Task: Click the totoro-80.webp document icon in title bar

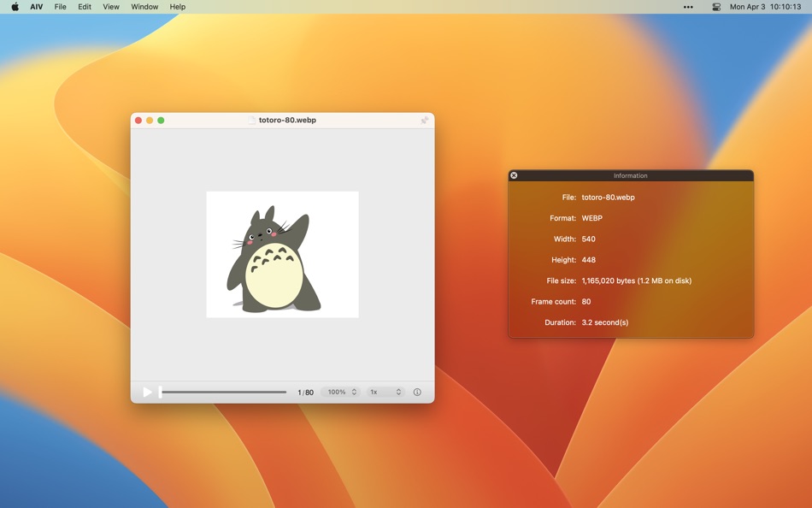Action: tap(251, 121)
